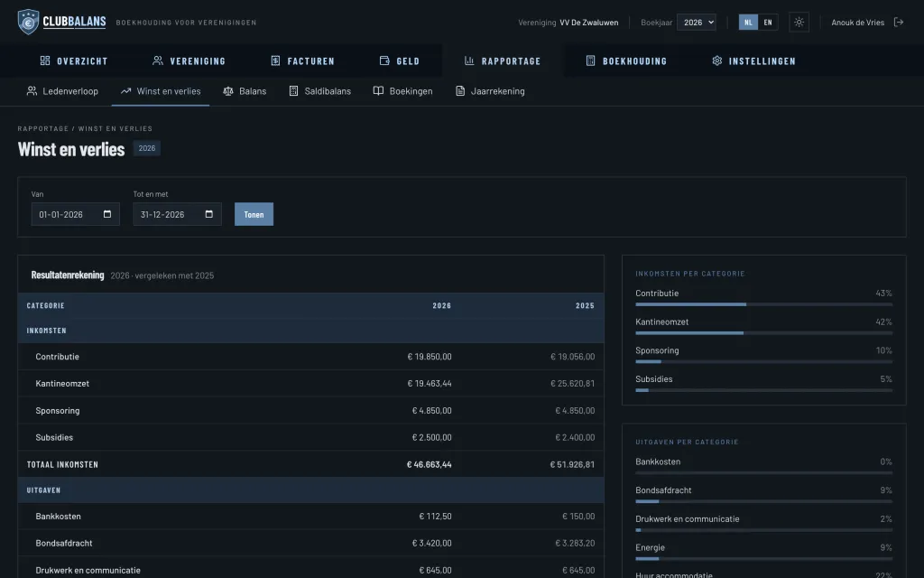Viewport: 924px width, 578px height.
Task: Click the Ledenverloop members icon
Action: coord(32,91)
